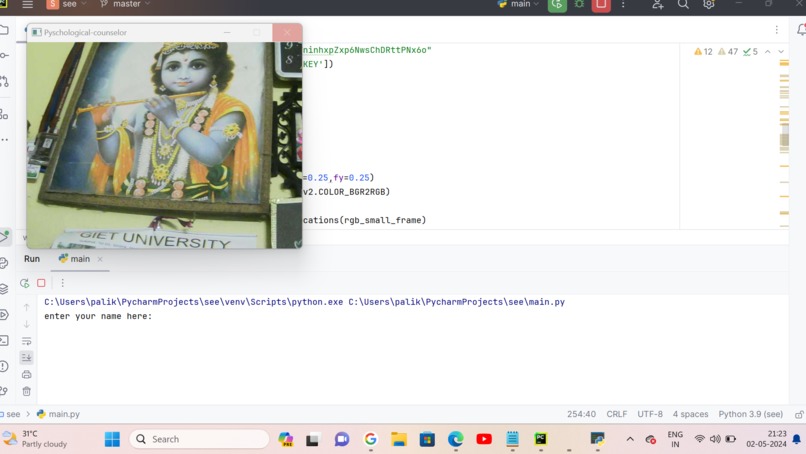
Task: Open Run toolbar more options
Action: 63,283
